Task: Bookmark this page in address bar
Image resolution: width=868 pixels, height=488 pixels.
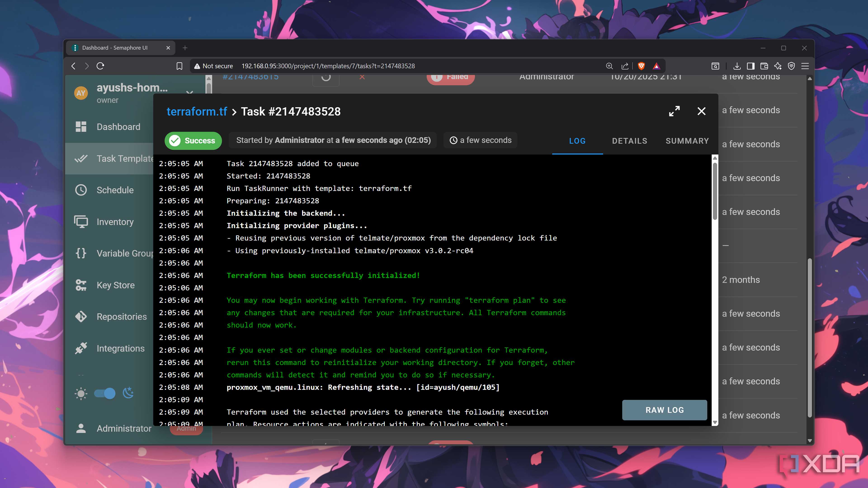Action: 180,66
